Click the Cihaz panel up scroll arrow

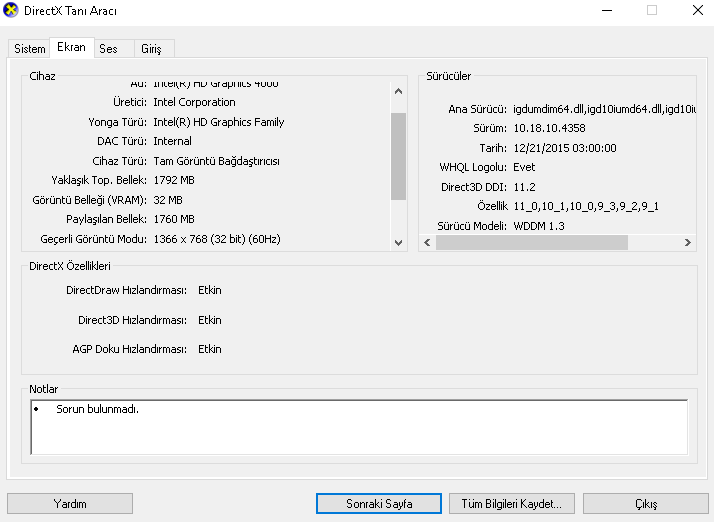click(x=398, y=92)
